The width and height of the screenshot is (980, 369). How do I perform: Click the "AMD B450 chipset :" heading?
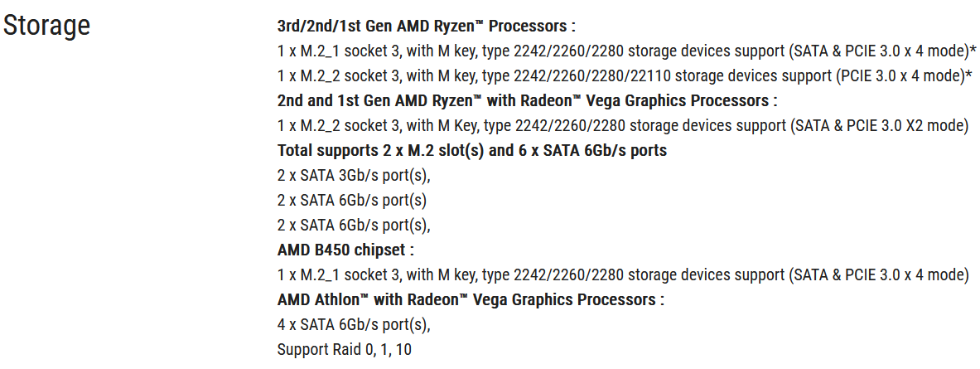point(345,250)
